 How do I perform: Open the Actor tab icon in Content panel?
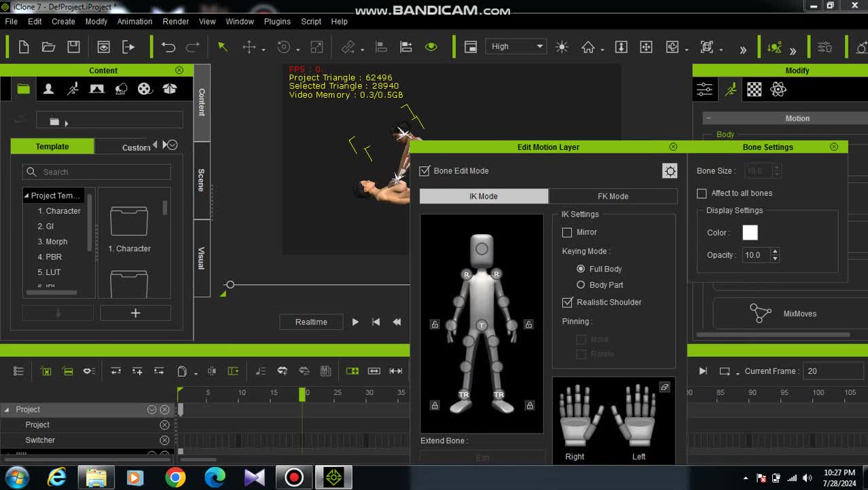coord(48,89)
